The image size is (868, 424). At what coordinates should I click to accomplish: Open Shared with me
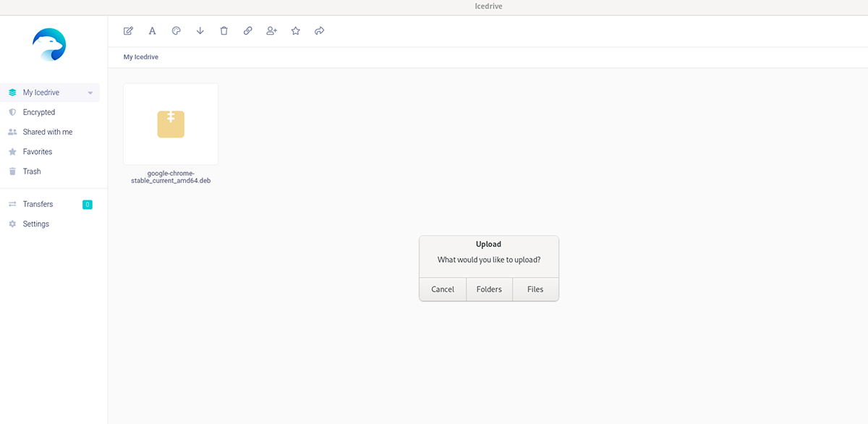[x=48, y=132]
